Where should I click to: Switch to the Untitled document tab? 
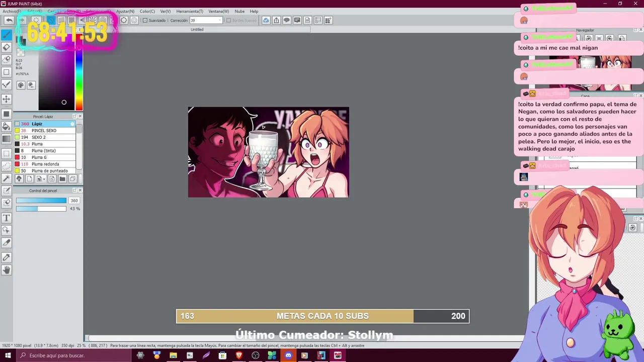pos(197,30)
